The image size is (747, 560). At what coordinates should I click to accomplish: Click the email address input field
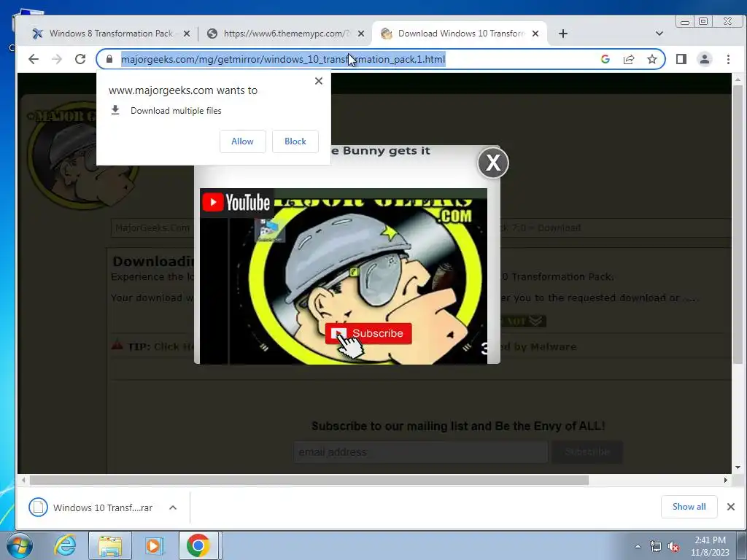[421, 452]
